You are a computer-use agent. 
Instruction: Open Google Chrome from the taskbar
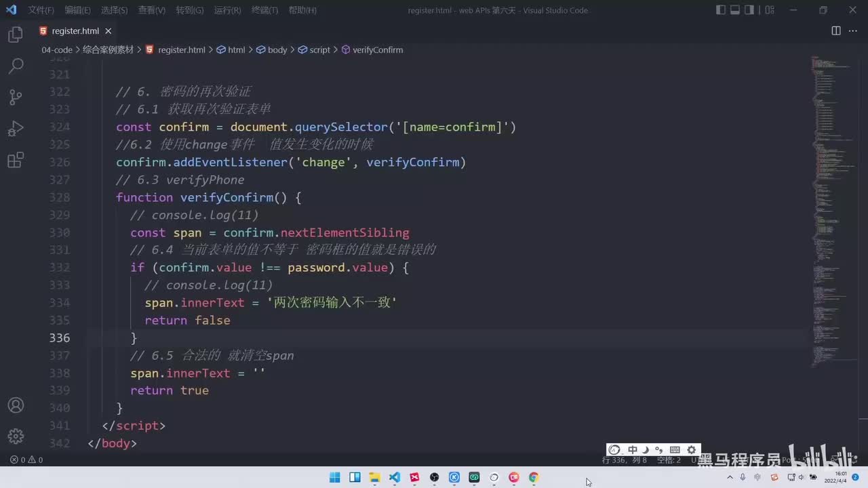(x=534, y=477)
